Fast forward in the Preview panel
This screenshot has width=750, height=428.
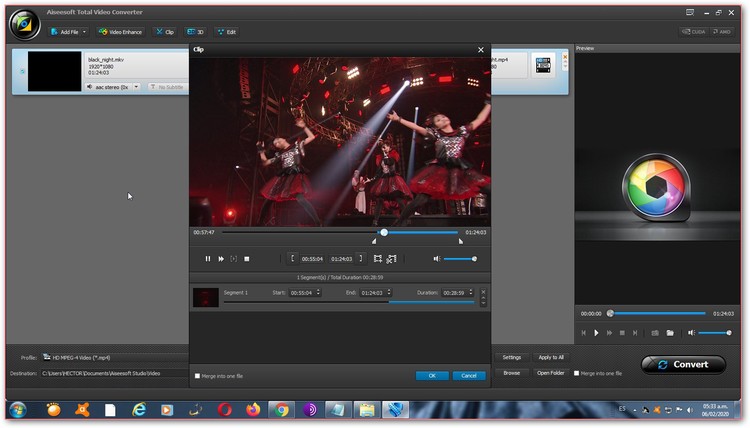pos(609,333)
